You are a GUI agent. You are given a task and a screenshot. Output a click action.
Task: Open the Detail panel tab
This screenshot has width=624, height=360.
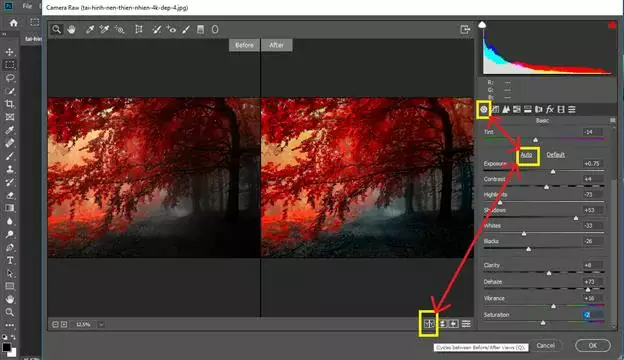506,109
